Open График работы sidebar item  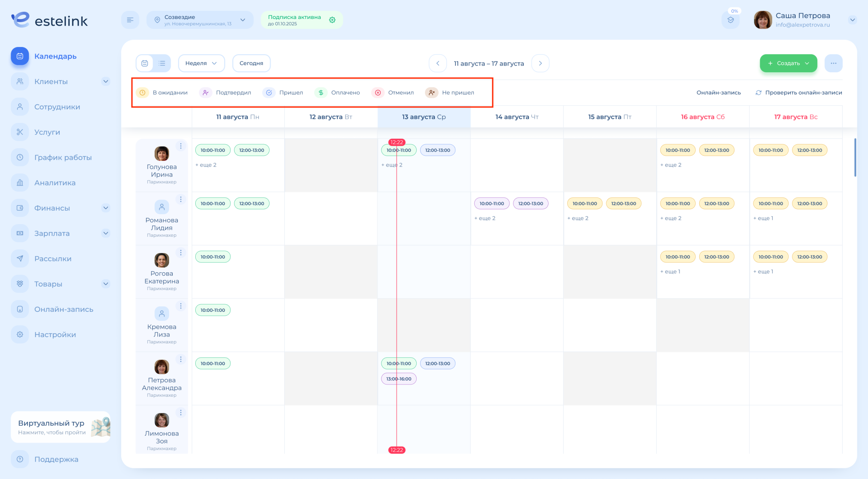62,157
